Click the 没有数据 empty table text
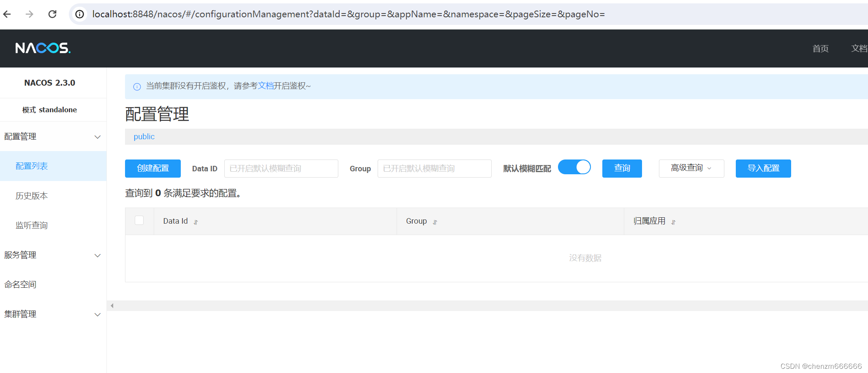 pos(585,258)
